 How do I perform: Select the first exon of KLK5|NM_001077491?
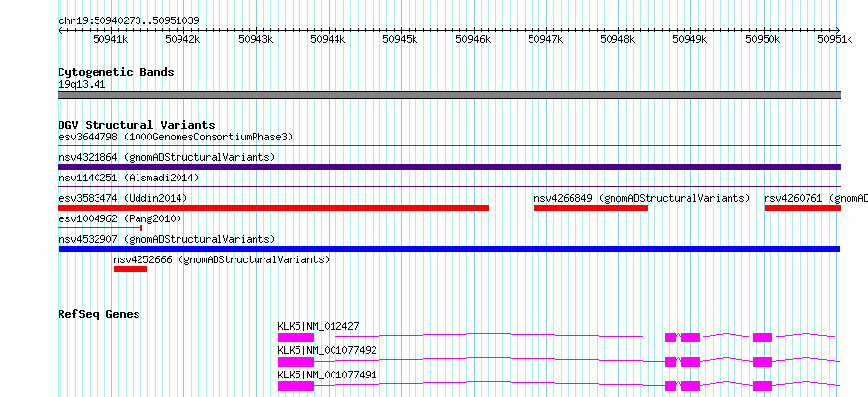[296, 386]
